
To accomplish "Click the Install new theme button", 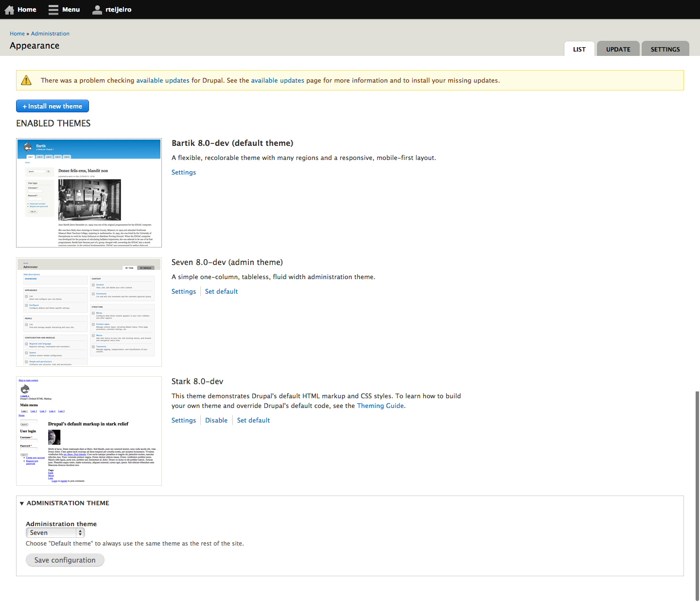I will point(52,106).
